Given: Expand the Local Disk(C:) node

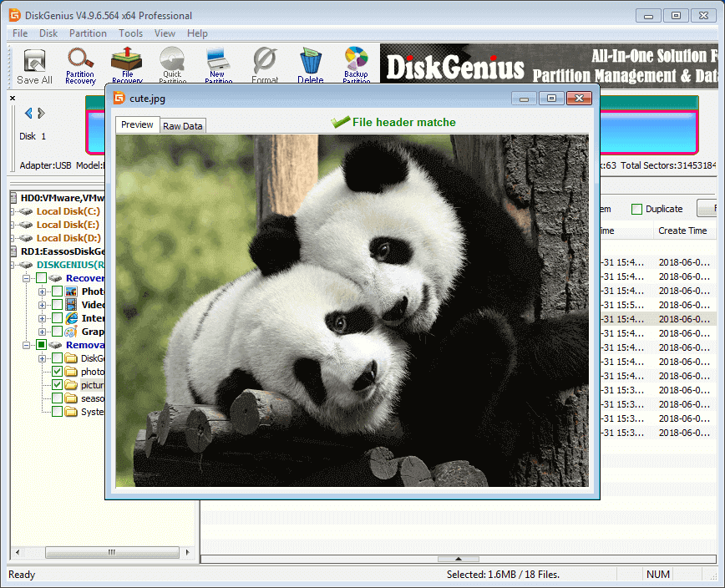Looking at the screenshot, I should [13, 211].
